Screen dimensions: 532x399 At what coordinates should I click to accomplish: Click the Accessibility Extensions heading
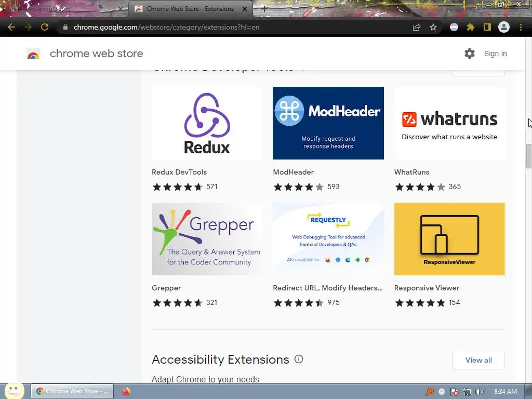pos(220,359)
